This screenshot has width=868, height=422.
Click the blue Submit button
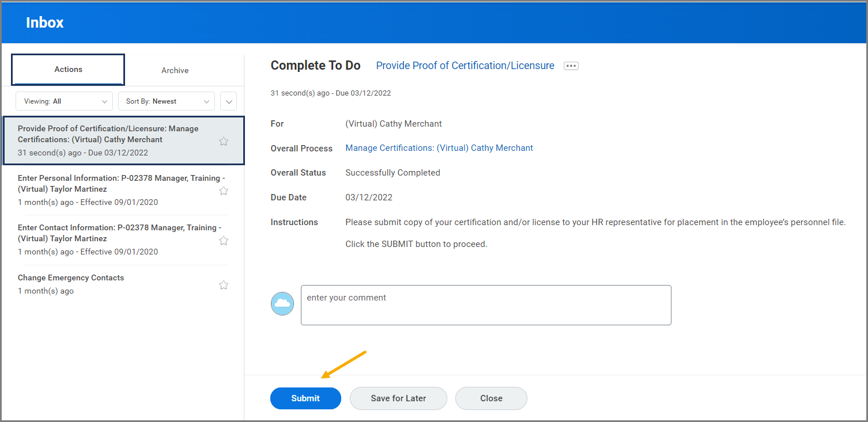pyautogui.click(x=305, y=398)
